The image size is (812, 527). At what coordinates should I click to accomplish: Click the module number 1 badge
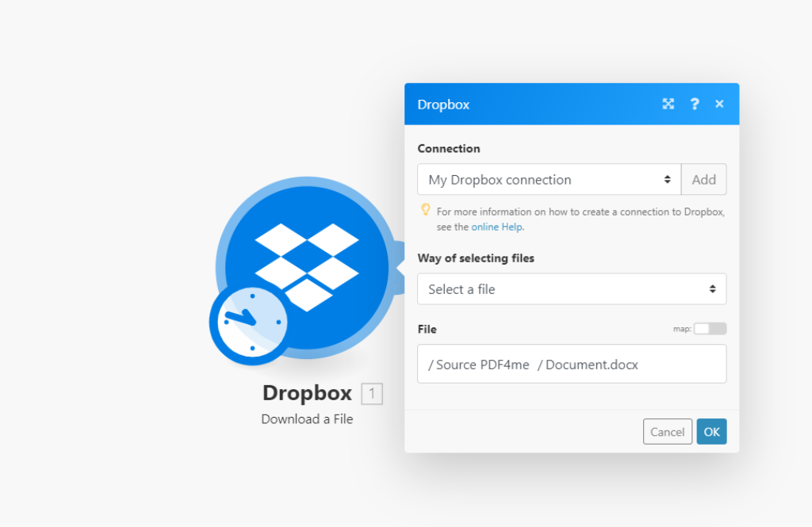coord(372,394)
